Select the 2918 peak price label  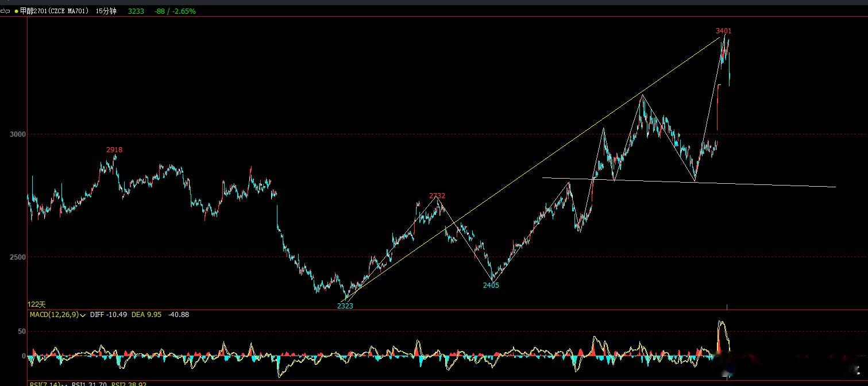tap(114, 150)
